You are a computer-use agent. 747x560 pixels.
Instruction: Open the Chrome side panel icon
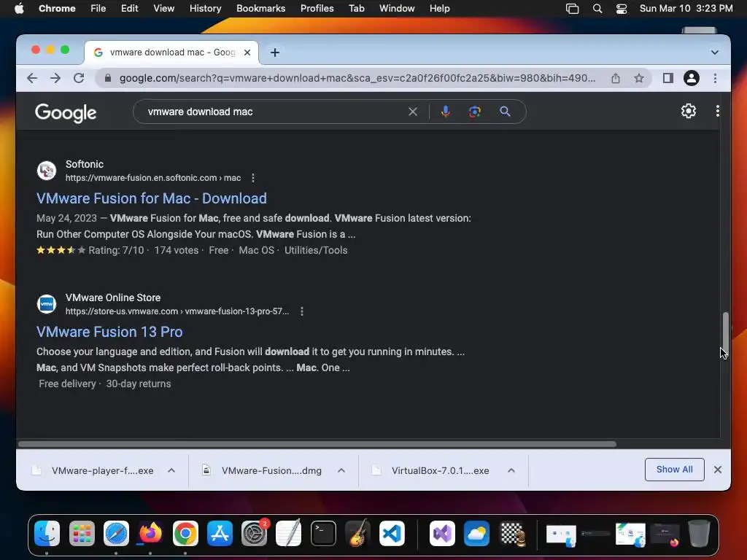click(x=668, y=78)
